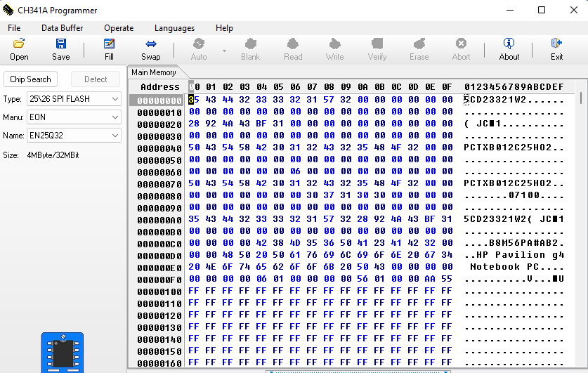
Task: Open the Operate menu
Action: click(119, 28)
